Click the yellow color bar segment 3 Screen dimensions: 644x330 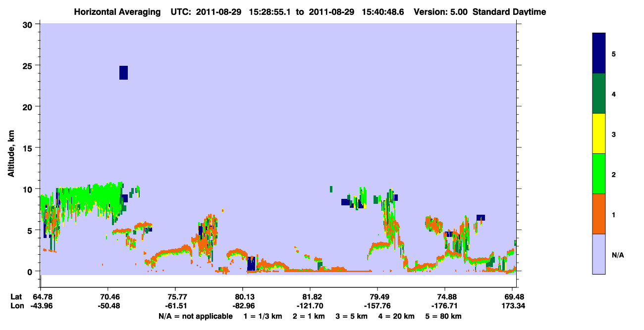click(598, 134)
